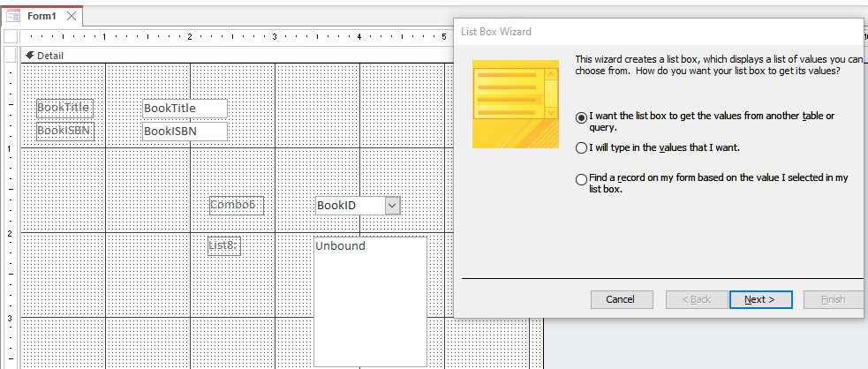Click the Finish button in the wizard
868x369 pixels.
point(833,299)
